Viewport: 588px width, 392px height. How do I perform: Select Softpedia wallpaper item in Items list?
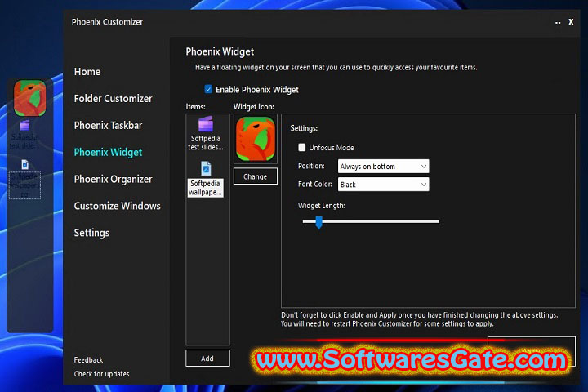click(206, 179)
